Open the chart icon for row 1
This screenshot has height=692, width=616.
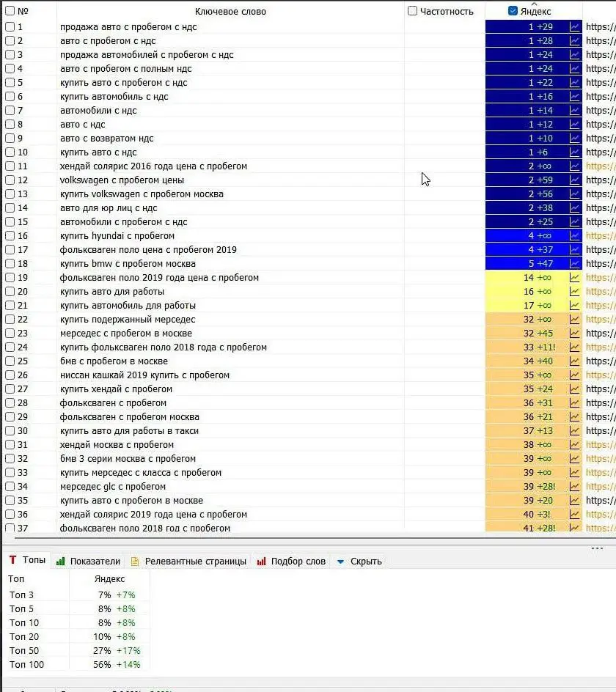click(x=575, y=26)
